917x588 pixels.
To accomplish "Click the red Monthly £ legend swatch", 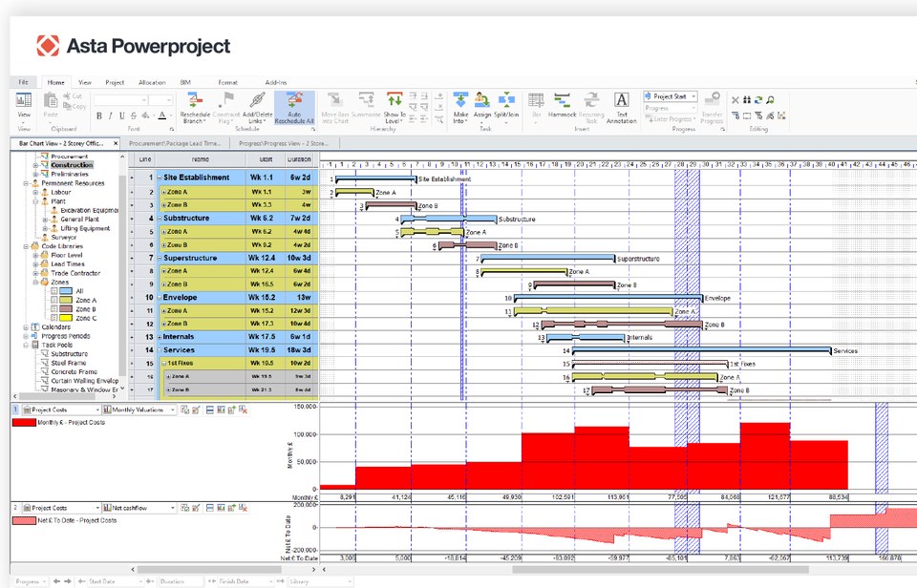I will 24,423.
